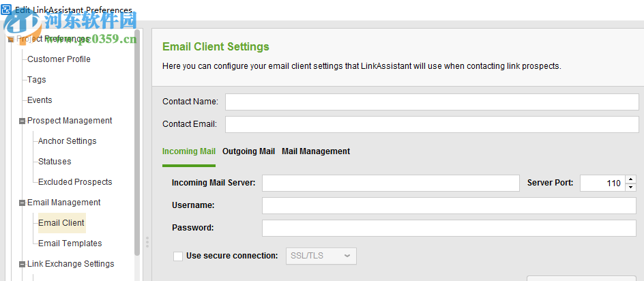
Task: Click the preferences tree vertical scrollbar
Action: coord(137,143)
